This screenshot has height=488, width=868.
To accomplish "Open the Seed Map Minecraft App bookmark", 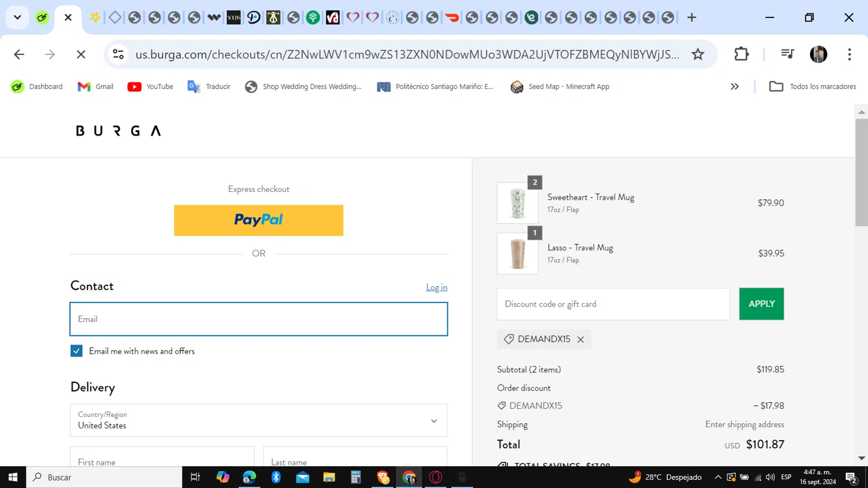I will tap(560, 87).
